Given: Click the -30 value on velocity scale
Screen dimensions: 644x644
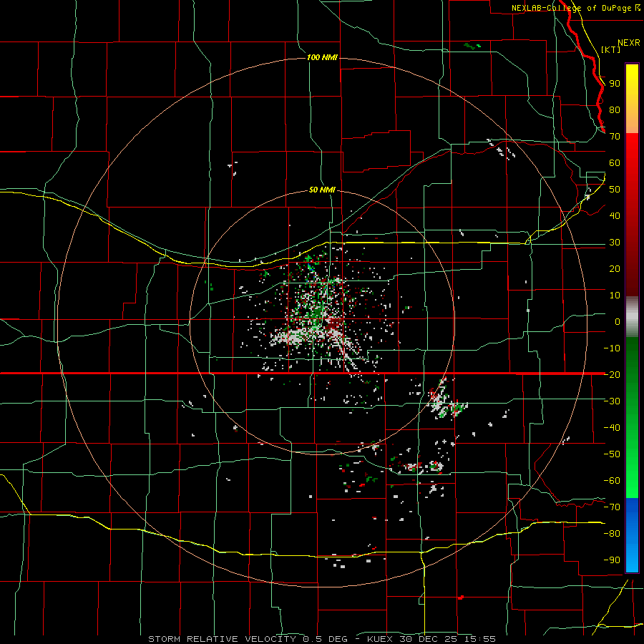Looking at the screenshot, I should click(x=612, y=401).
